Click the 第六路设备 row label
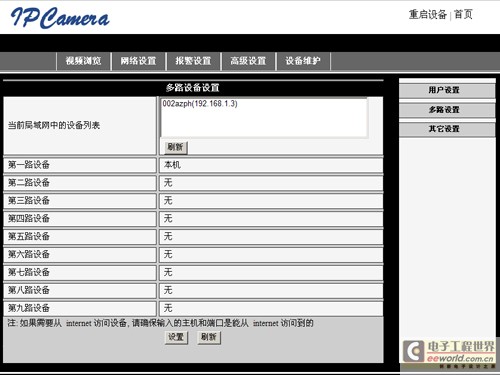The image size is (500, 375). 29,255
